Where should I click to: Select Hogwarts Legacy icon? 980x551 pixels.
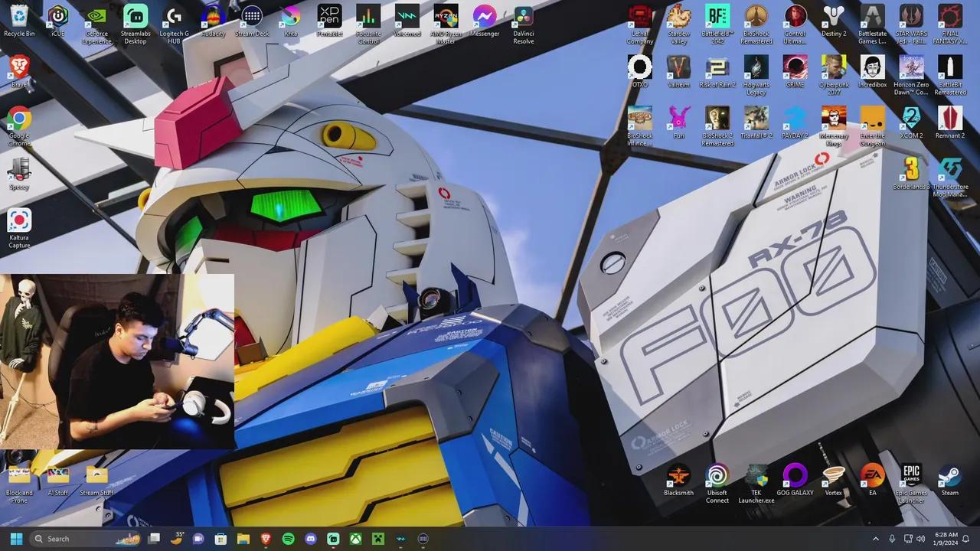point(756,75)
